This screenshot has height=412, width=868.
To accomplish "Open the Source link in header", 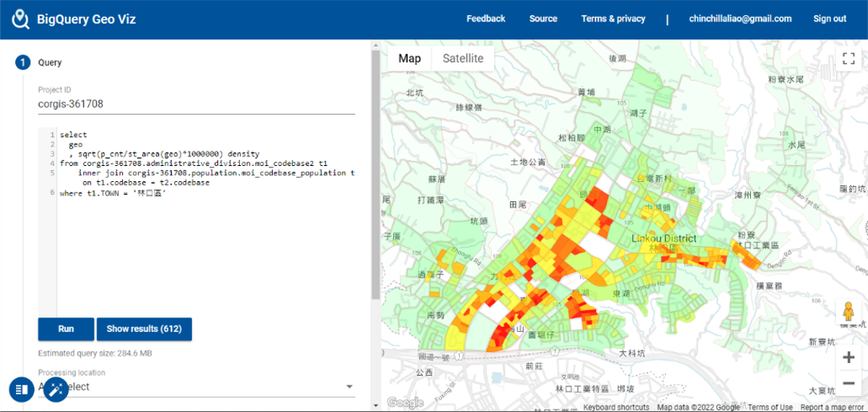I will tap(543, 19).
